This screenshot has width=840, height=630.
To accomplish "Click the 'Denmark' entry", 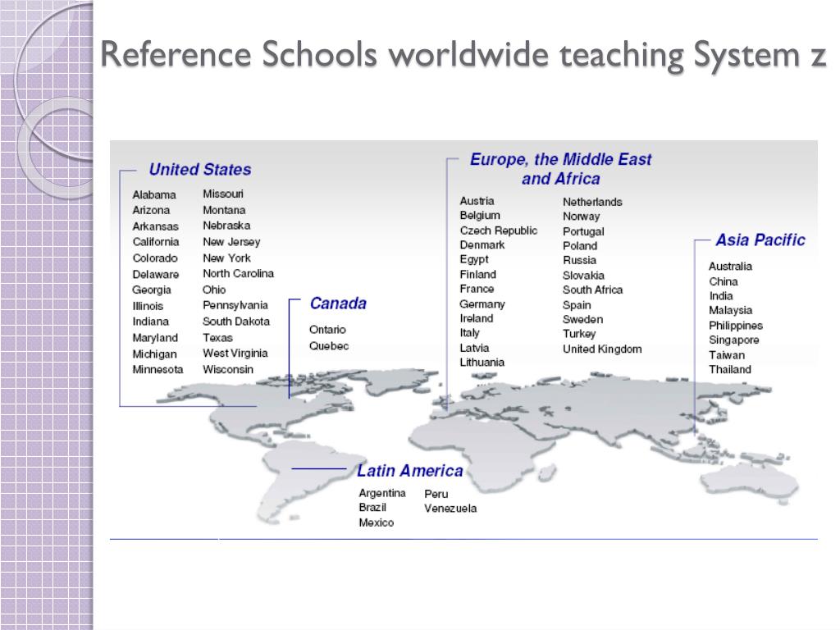I will pos(482,244).
